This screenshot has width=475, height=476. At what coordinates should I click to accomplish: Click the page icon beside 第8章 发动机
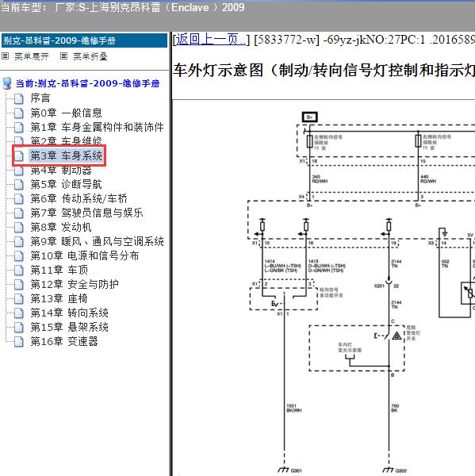point(19,227)
